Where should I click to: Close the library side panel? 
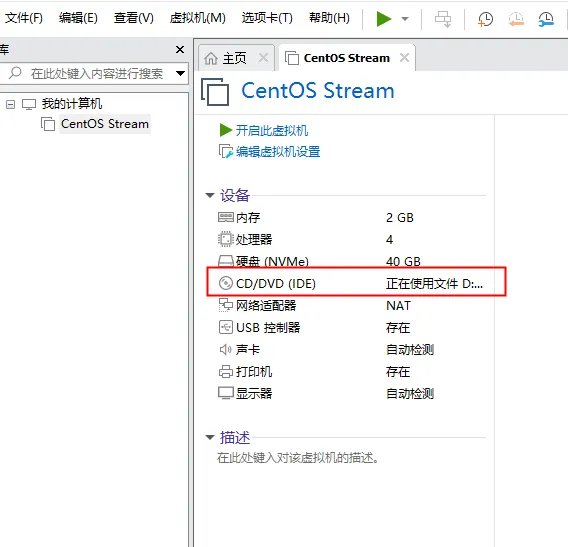pos(180,50)
